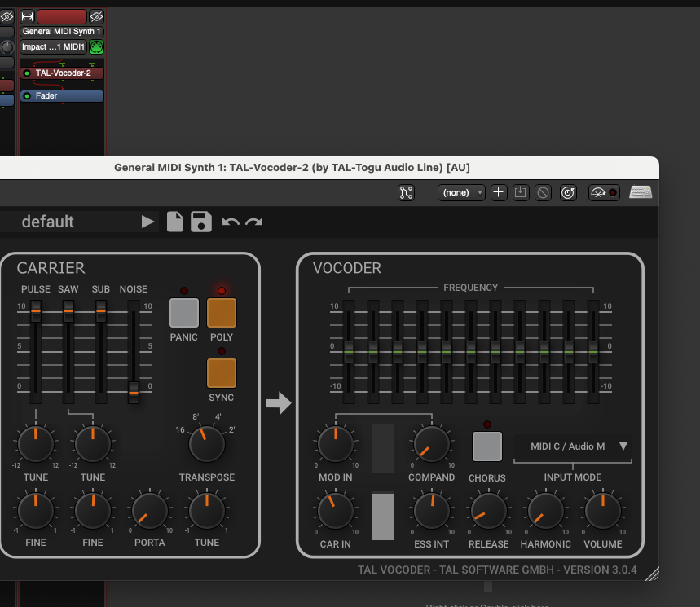
Task: Click the TRANSPOSE knob
Action: (207, 444)
